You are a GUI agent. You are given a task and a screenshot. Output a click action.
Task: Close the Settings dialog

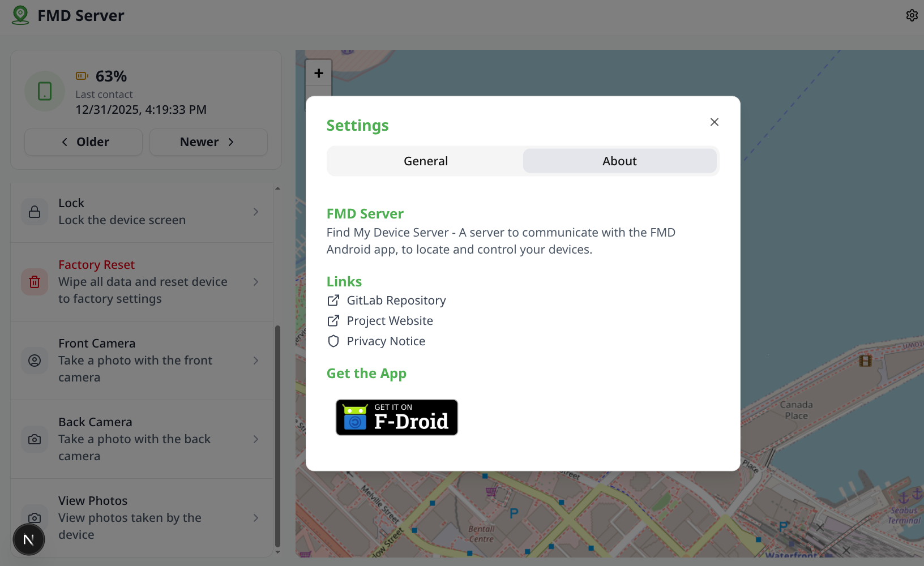coord(715,122)
